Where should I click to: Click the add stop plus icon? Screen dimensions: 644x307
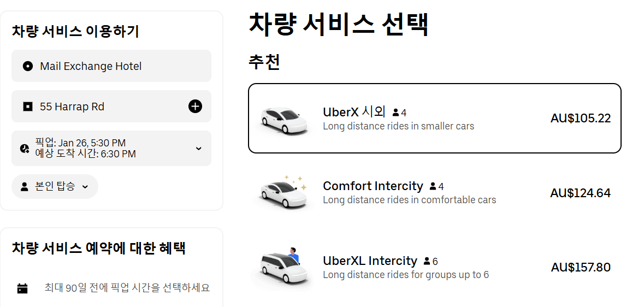coord(195,107)
